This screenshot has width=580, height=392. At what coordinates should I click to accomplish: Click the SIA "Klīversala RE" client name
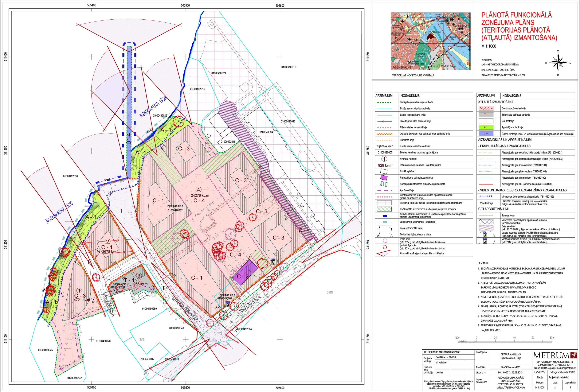(x=511, y=367)
